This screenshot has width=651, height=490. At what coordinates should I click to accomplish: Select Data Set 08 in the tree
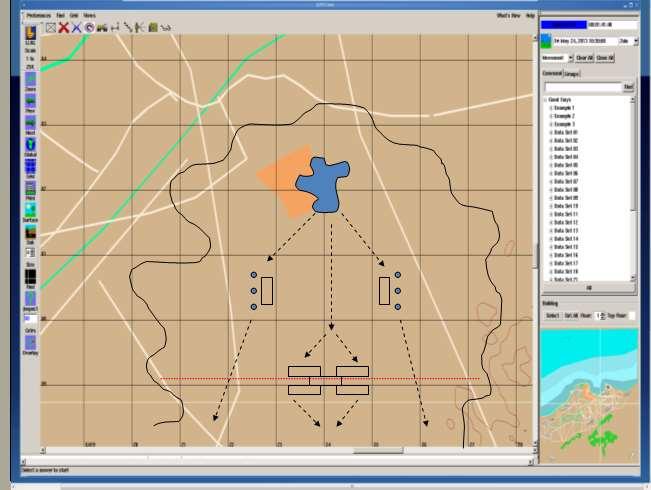(x=566, y=190)
